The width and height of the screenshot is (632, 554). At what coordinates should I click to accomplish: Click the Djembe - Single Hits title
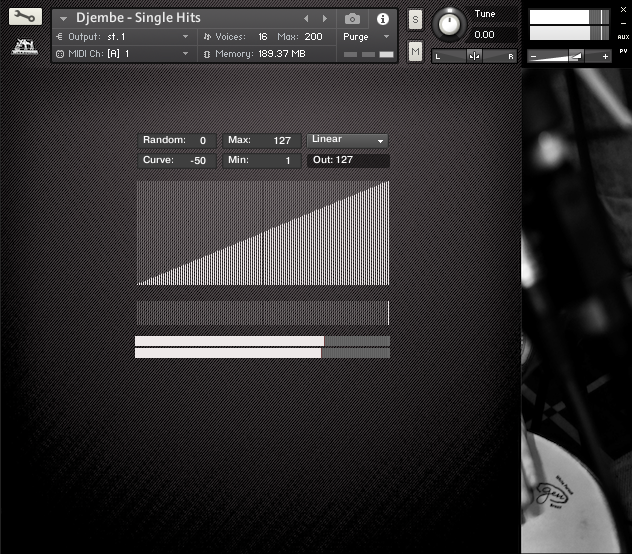point(138,18)
